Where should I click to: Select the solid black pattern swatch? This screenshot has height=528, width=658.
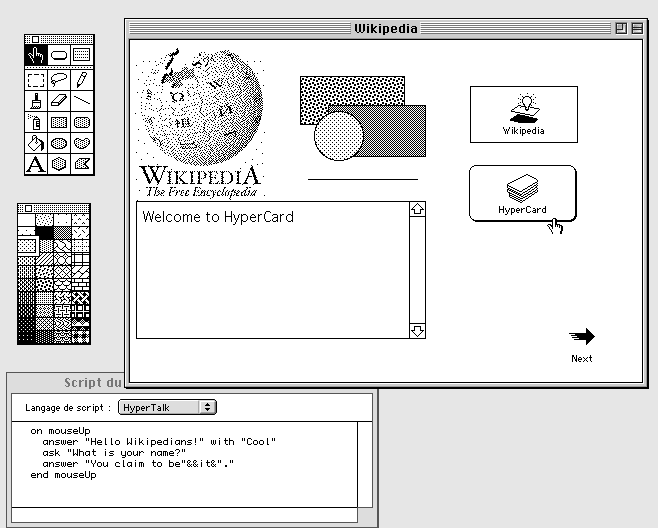(44, 232)
